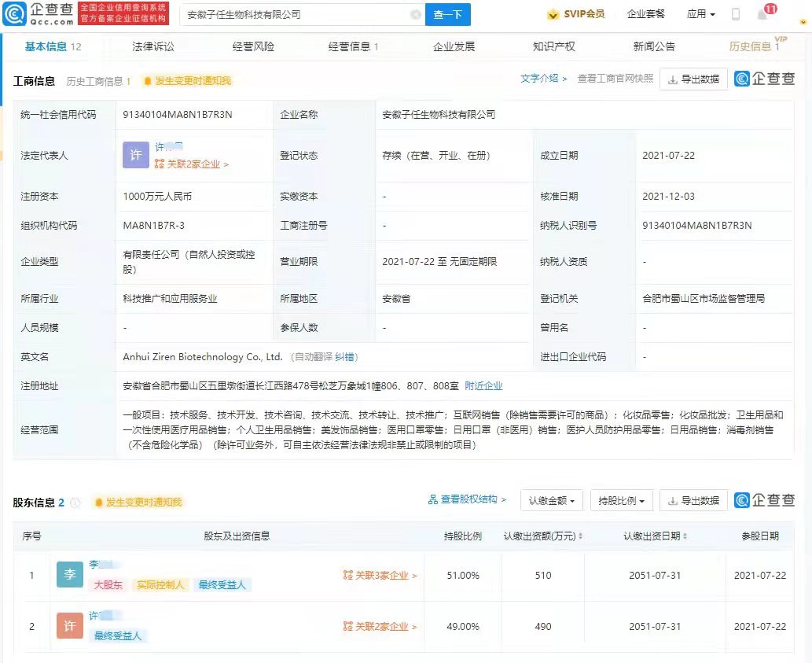Click 导出数据 button in 工商信息 section

point(693,79)
